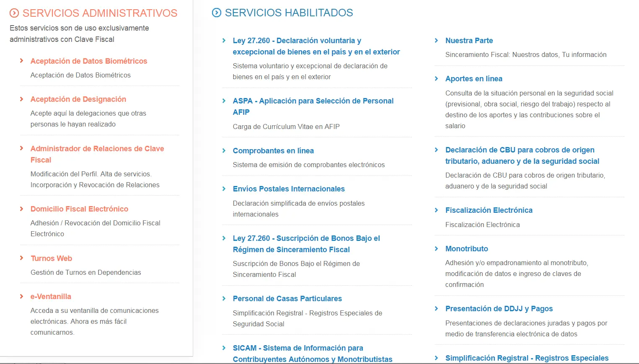Click chevron next to Aceptación de Datos Biométricos

[x=21, y=61]
